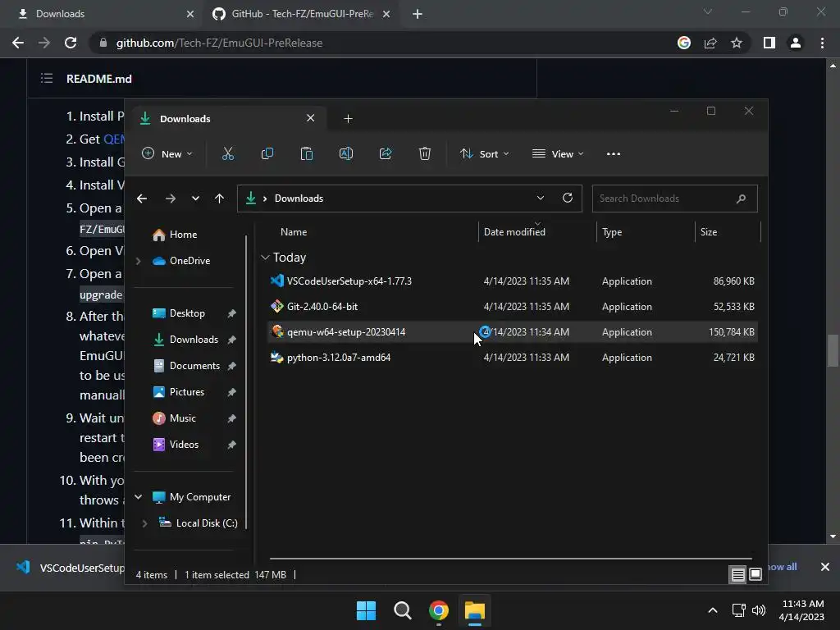Open Chrome profile avatar icon
840x630 pixels.
[x=796, y=43]
